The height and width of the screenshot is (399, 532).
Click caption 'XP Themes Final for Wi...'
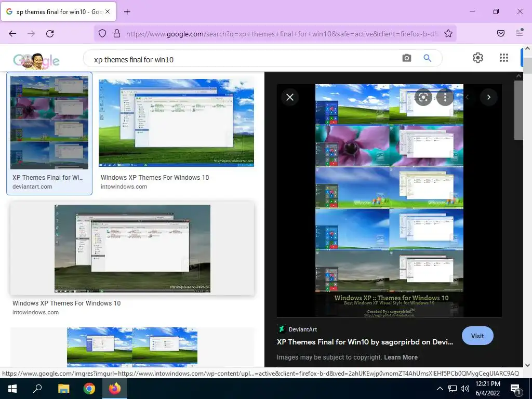point(48,178)
